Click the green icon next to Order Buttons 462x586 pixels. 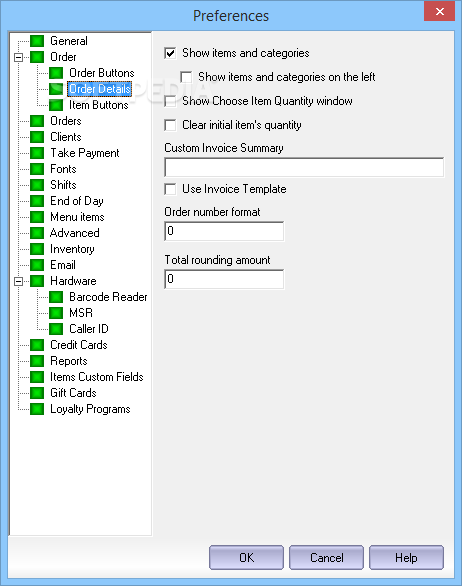[x=56, y=73]
